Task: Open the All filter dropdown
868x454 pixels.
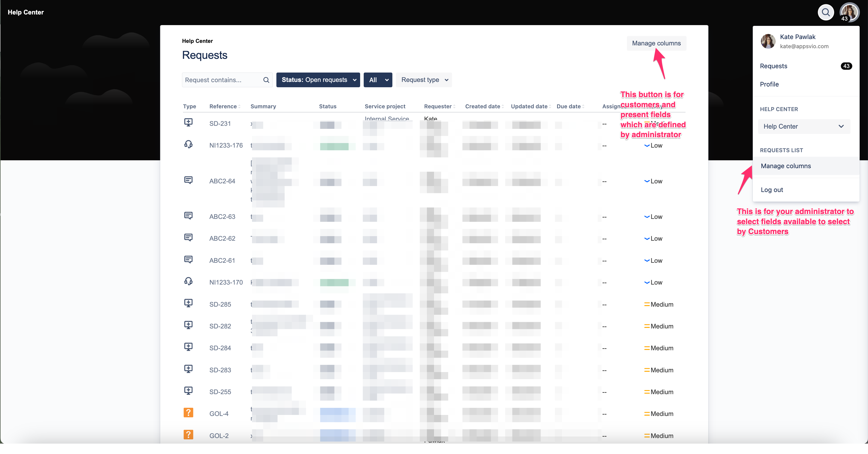Action: point(378,80)
